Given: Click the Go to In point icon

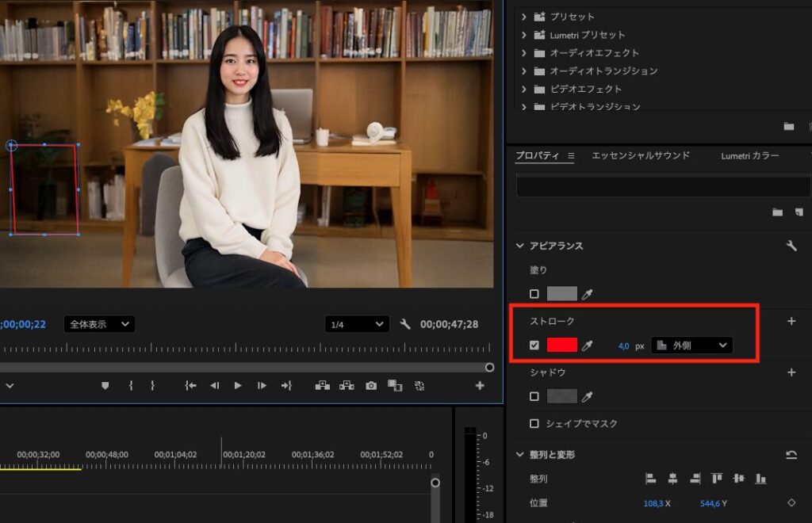Looking at the screenshot, I should [190, 386].
